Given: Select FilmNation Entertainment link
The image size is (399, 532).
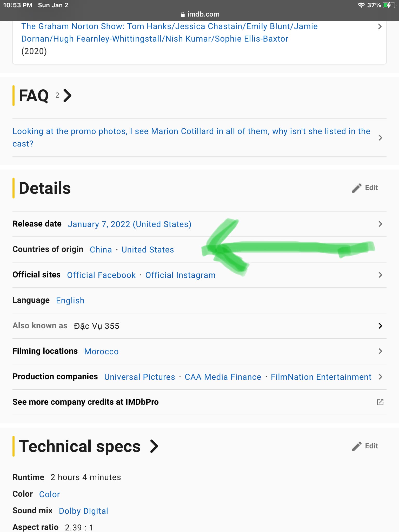Looking at the screenshot, I should [x=321, y=377].
